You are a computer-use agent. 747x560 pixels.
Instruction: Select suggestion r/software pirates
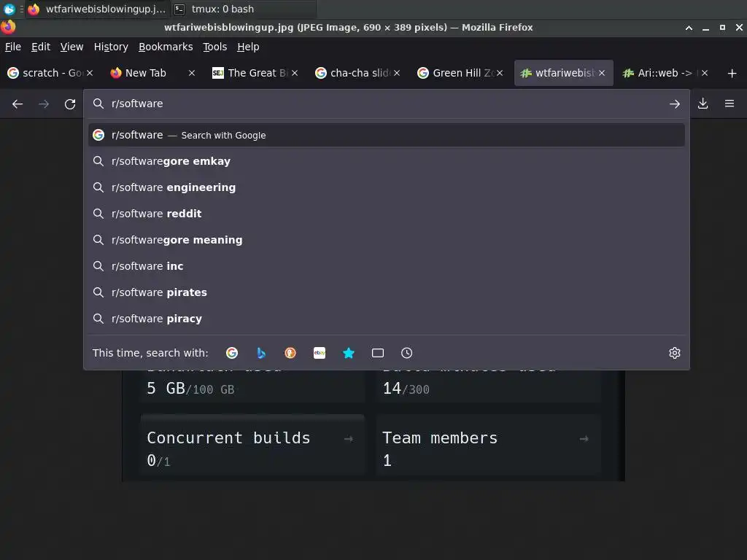click(x=387, y=292)
